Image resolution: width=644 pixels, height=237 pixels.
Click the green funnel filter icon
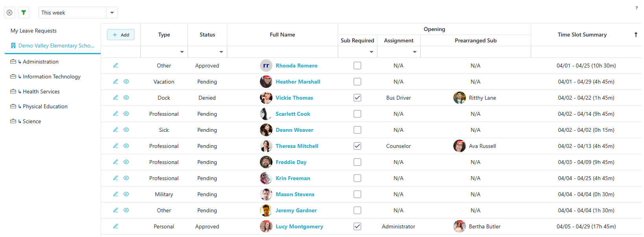(24, 13)
